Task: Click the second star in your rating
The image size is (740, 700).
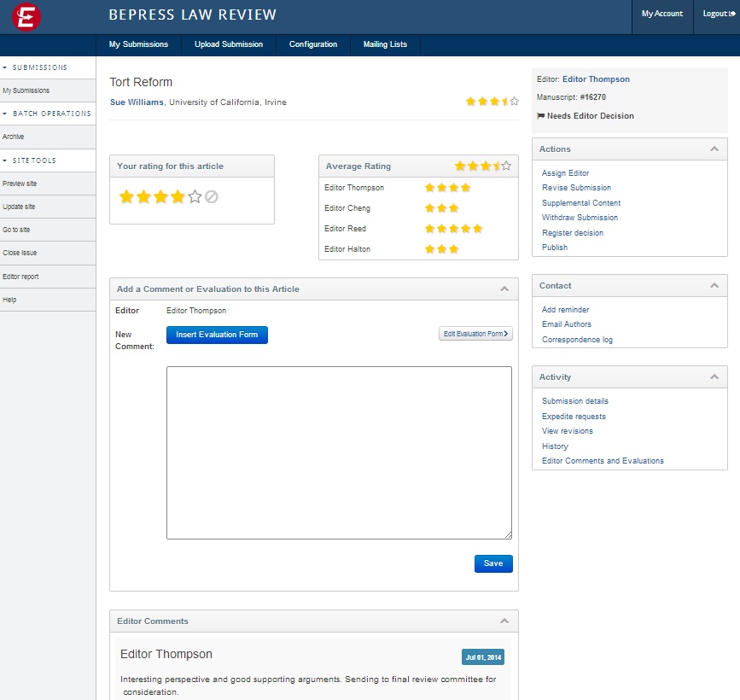Action: (143, 197)
